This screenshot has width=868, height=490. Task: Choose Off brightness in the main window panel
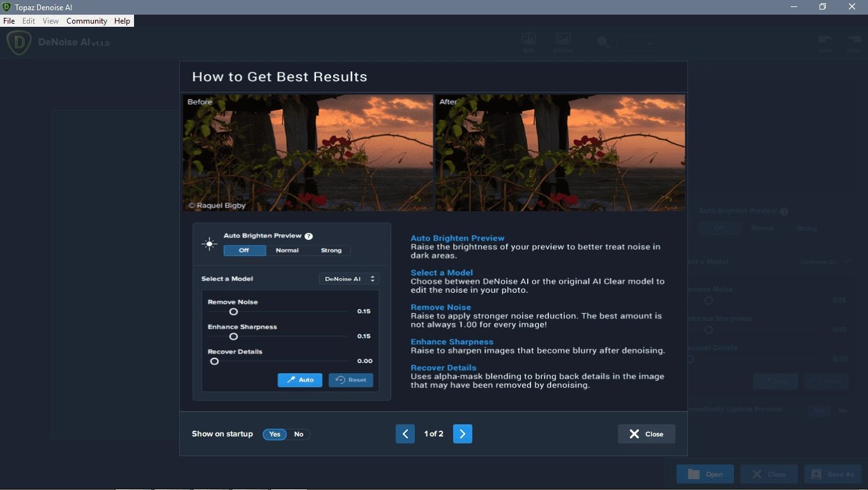click(720, 228)
